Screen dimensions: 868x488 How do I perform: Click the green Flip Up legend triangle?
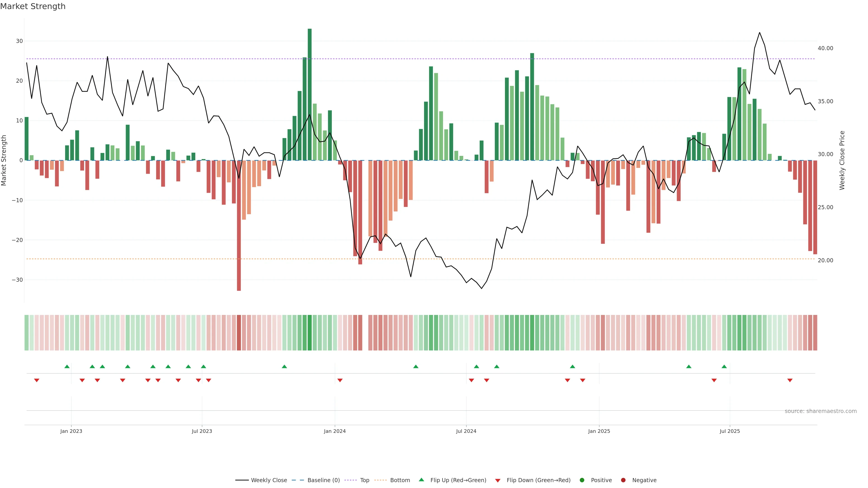(421, 480)
